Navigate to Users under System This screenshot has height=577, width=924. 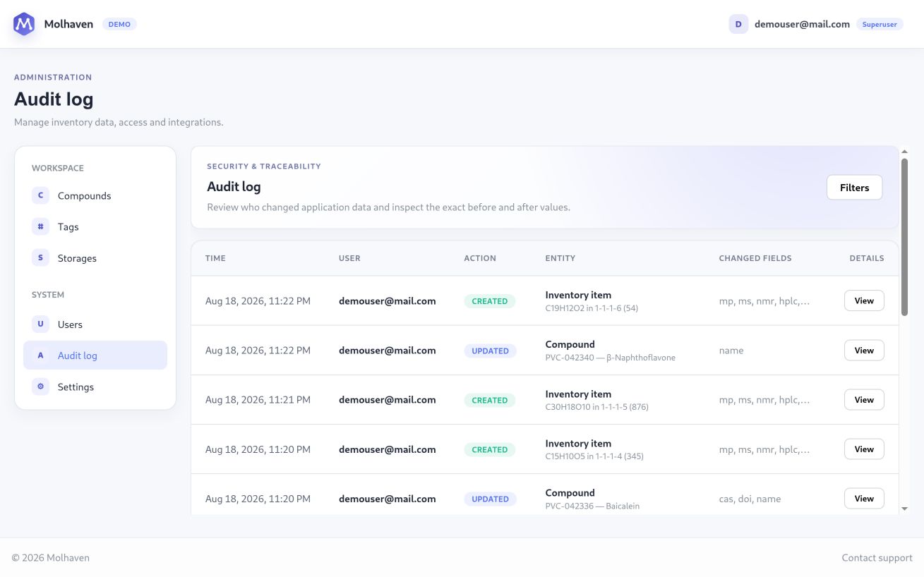coord(95,324)
